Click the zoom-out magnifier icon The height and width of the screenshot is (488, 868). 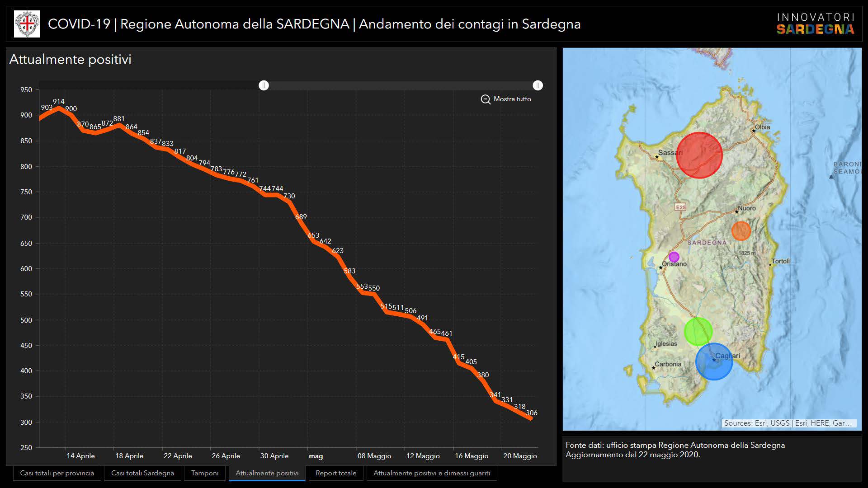pyautogui.click(x=486, y=99)
